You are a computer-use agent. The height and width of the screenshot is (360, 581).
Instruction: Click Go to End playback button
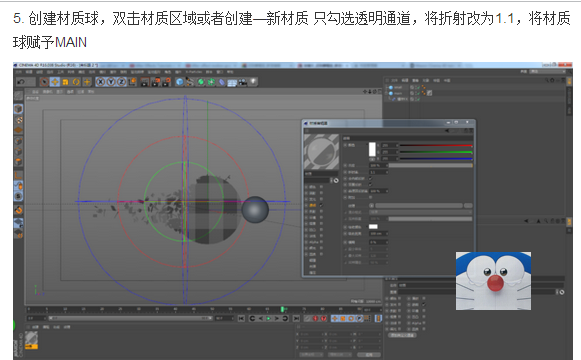tap(296, 318)
